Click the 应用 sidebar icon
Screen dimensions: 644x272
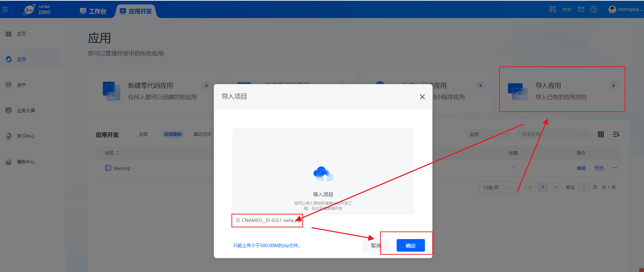pos(9,59)
